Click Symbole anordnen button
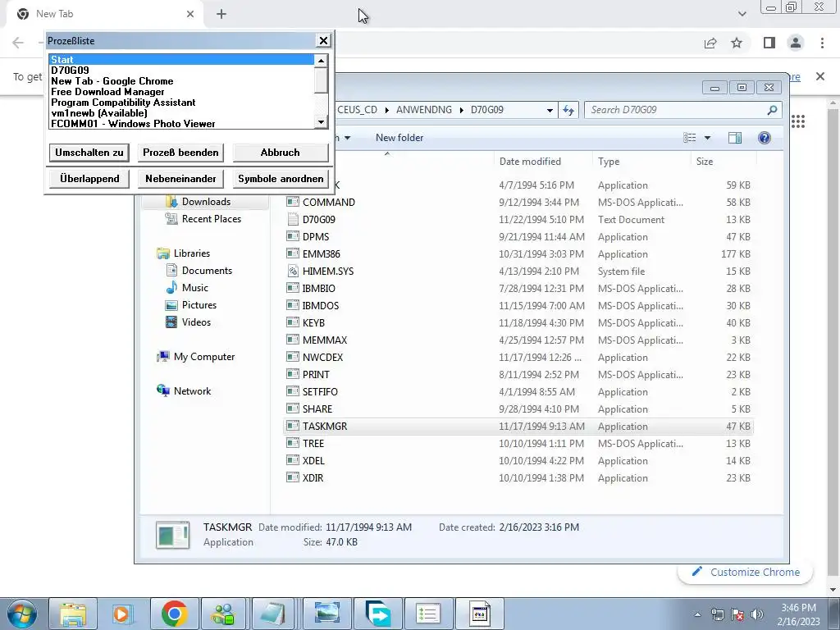Viewport: 840px width, 630px height. point(281,178)
